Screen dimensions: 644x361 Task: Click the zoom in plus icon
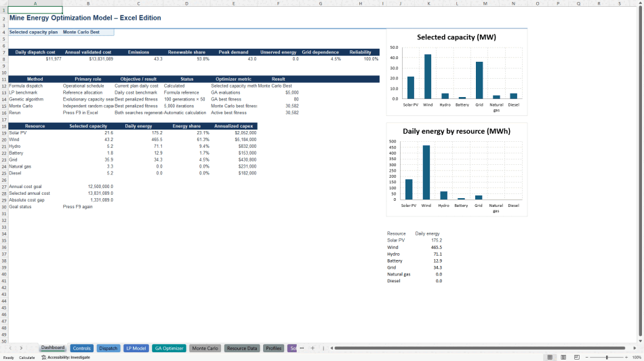pos(626,358)
